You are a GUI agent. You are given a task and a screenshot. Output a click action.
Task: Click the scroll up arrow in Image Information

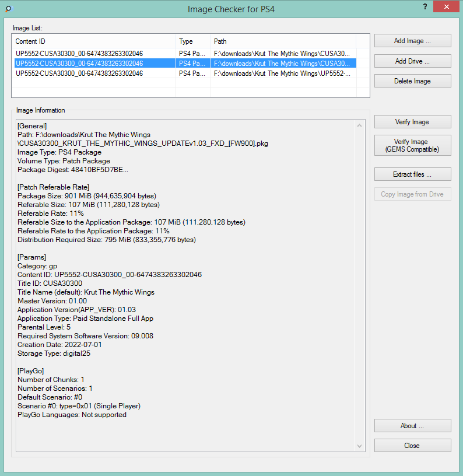pos(360,125)
